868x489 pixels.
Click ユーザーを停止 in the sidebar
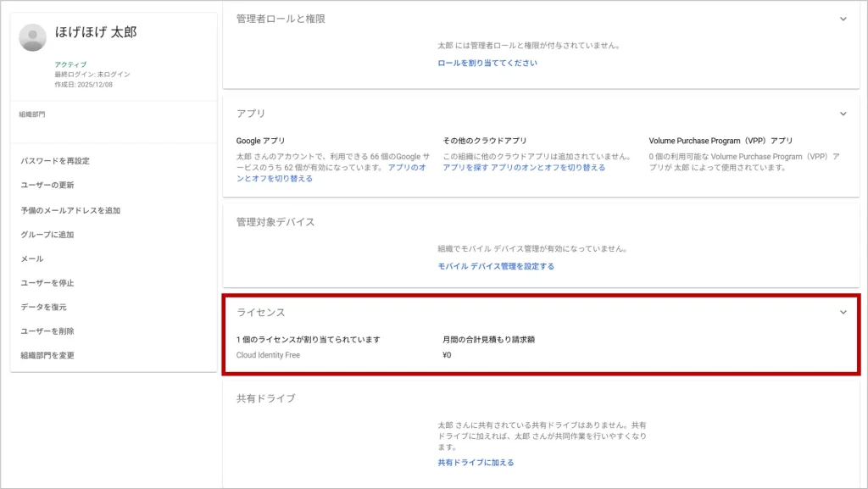[47, 283]
